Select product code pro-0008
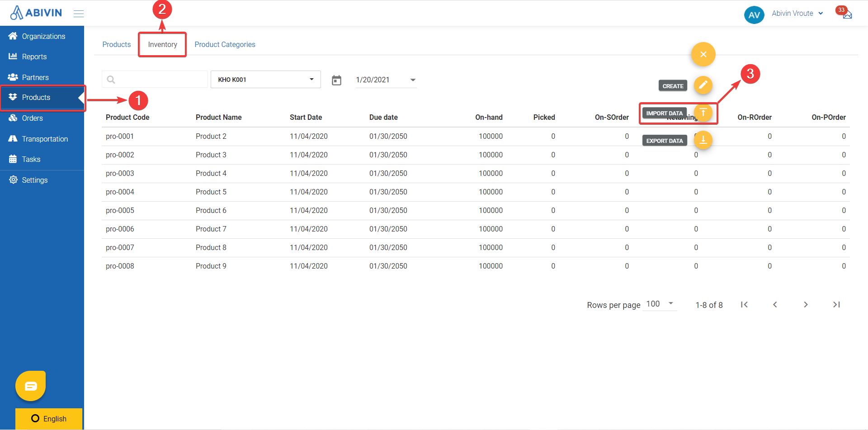 [120, 266]
